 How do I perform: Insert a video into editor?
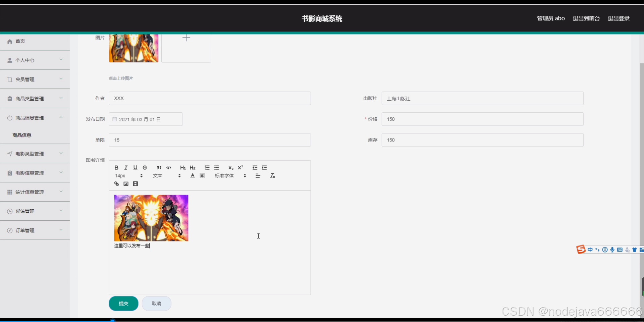pyautogui.click(x=135, y=184)
